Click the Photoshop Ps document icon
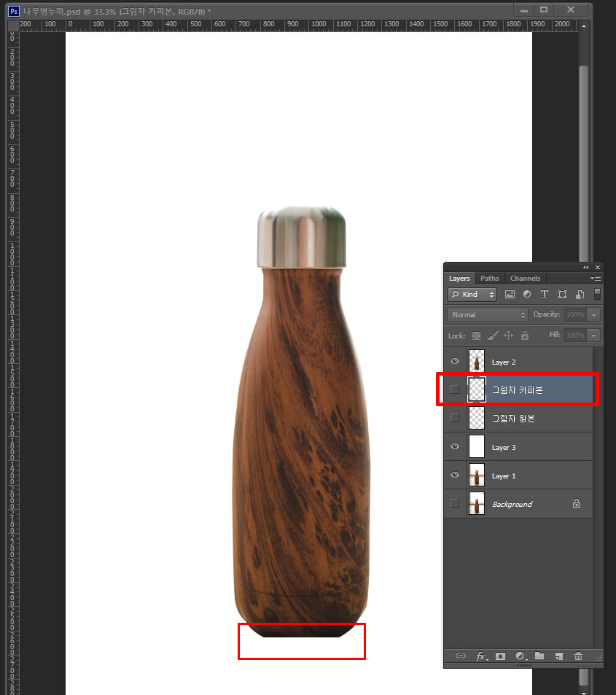616x695 pixels. [x=14, y=11]
